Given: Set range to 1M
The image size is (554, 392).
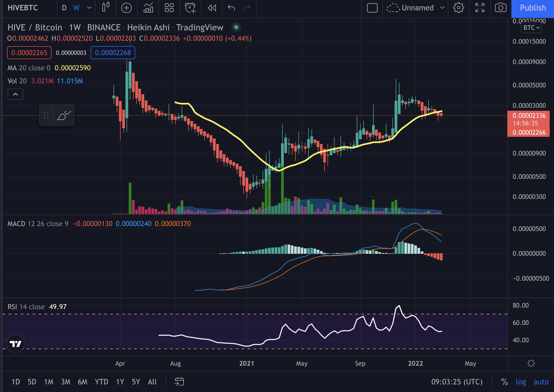Looking at the screenshot, I should (x=49, y=382).
